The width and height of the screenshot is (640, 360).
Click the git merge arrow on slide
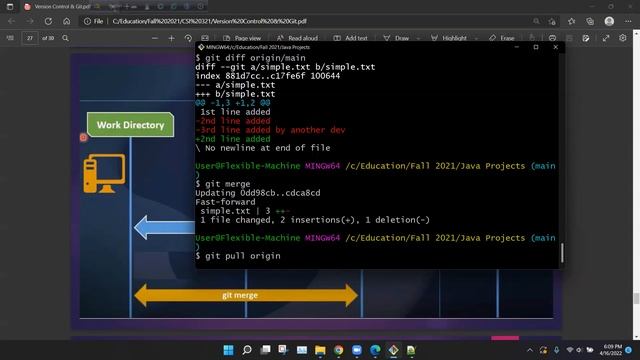246,295
